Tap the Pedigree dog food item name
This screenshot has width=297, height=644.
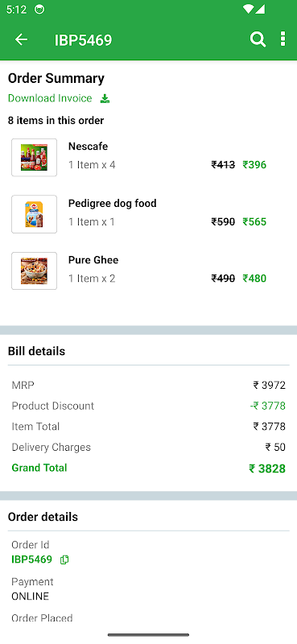click(112, 204)
